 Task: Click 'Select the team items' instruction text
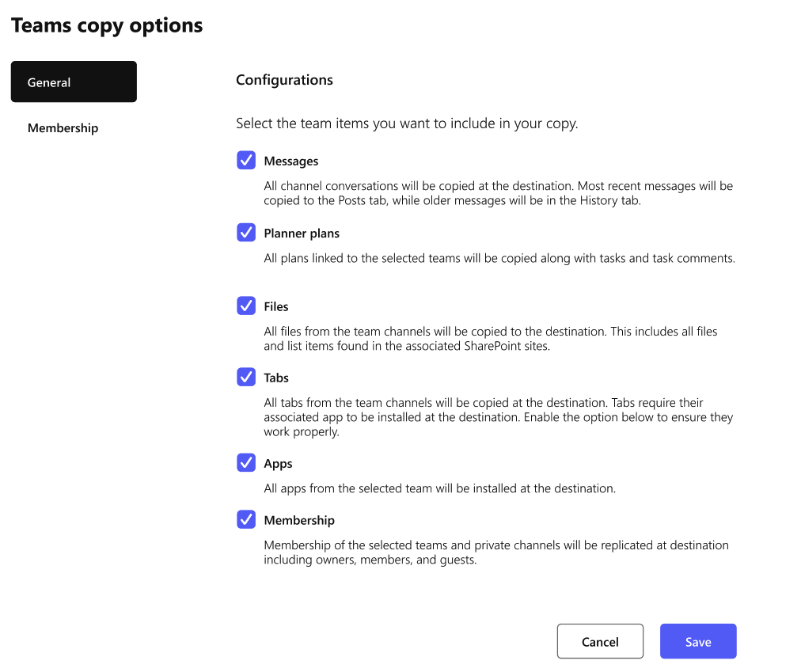[x=407, y=123]
